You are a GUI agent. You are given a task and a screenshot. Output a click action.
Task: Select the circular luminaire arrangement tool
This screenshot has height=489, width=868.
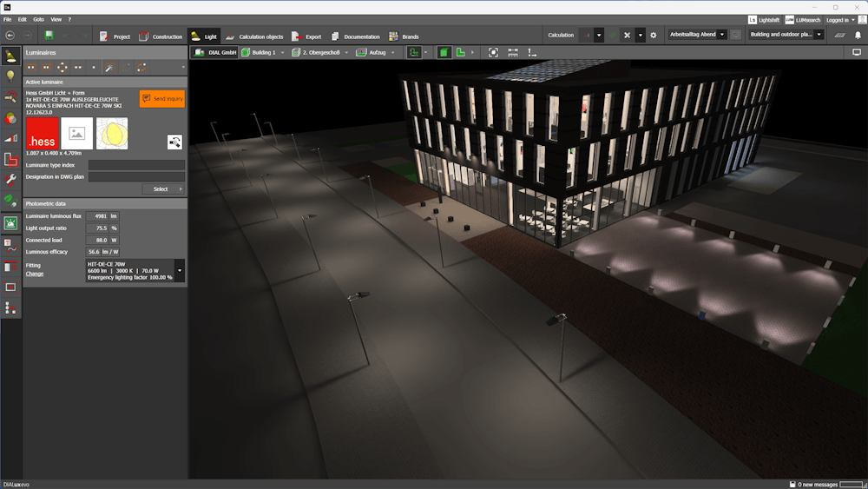62,67
